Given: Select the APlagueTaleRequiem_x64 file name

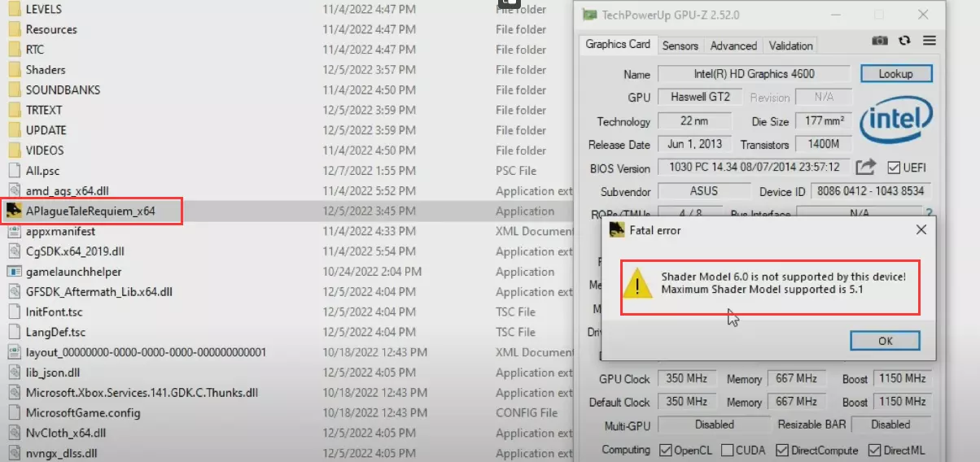Looking at the screenshot, I should point(90,211).
